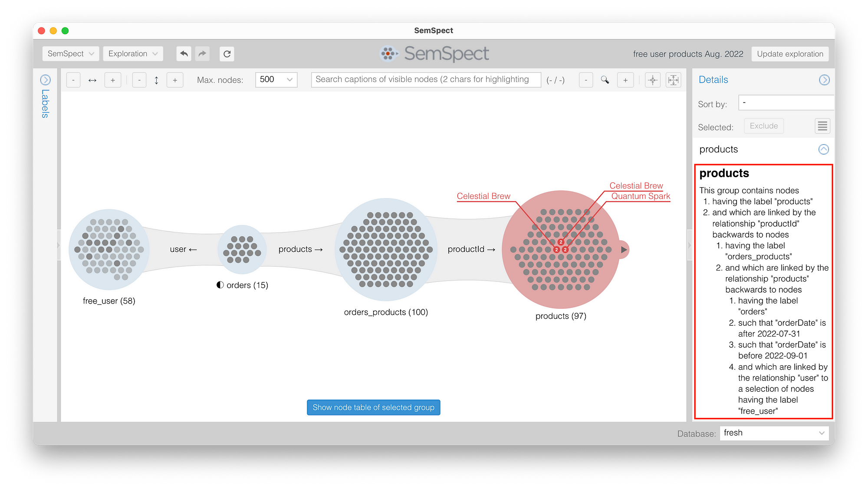Collapse the products description section
This screenshot has height=489, width=868.
coord(823,149)
